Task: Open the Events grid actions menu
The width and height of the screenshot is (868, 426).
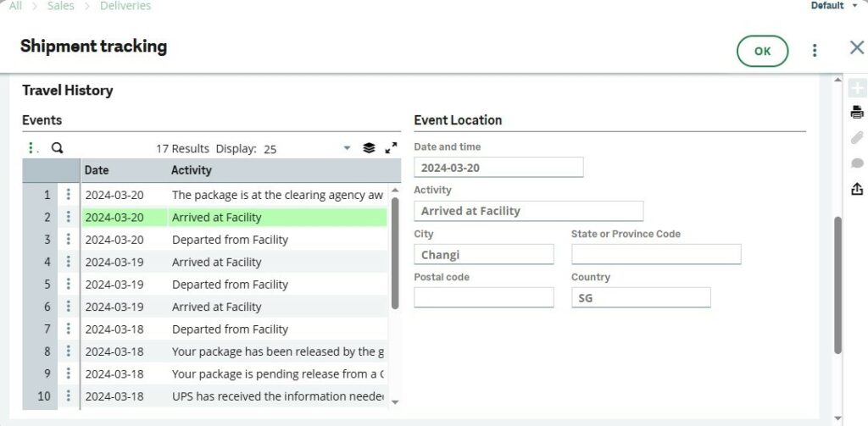Action: [x=32, y=148]
